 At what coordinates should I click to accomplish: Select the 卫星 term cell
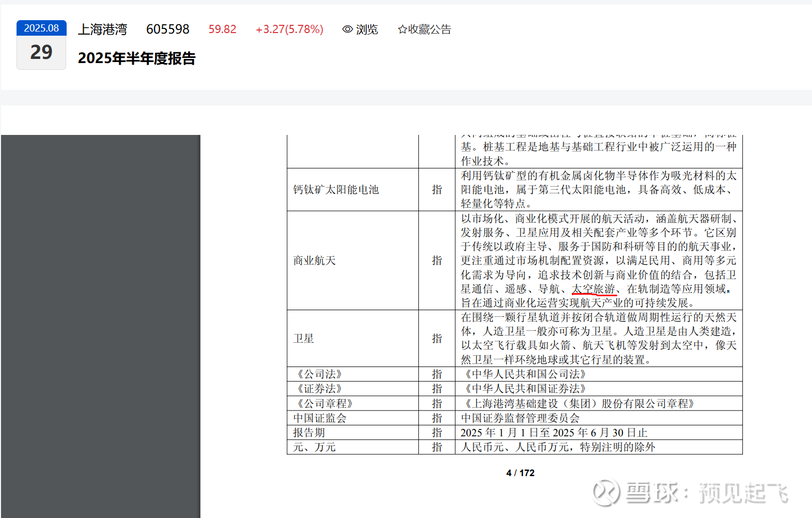[304, 339]
